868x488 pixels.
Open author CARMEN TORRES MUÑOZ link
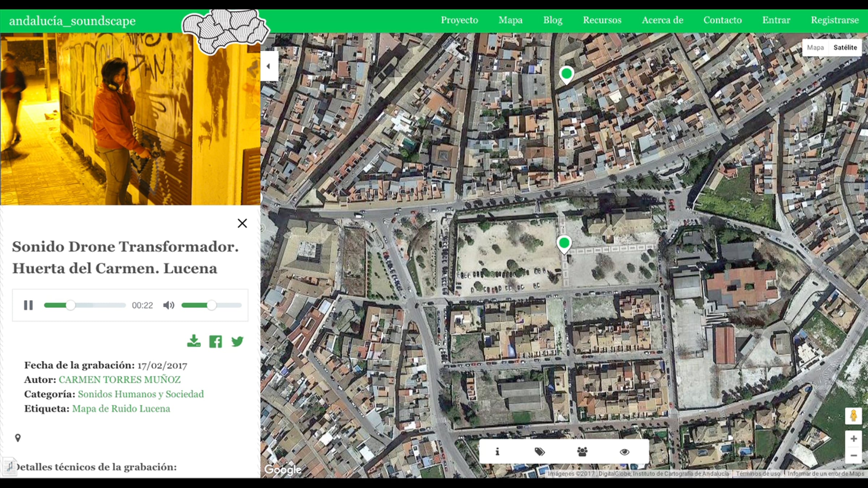tap(119, 380)
